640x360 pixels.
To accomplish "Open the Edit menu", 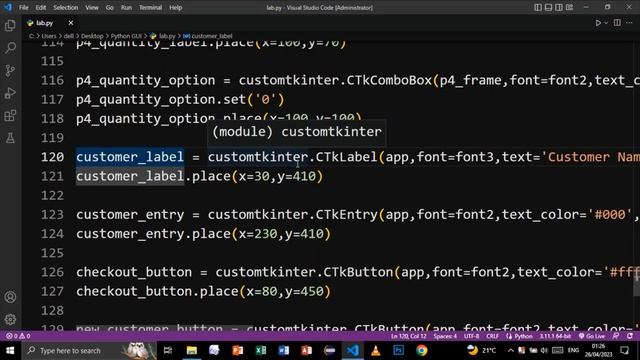I will [x=40, y=7].
